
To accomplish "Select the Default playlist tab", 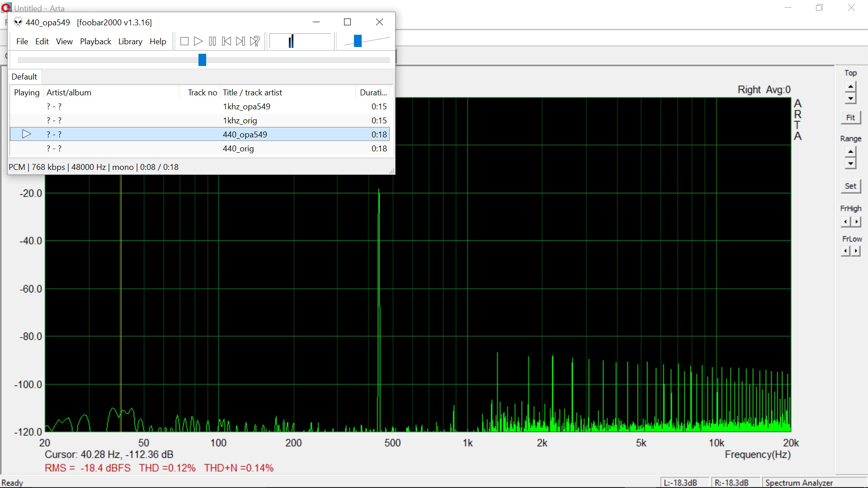I will click(24, 77).
